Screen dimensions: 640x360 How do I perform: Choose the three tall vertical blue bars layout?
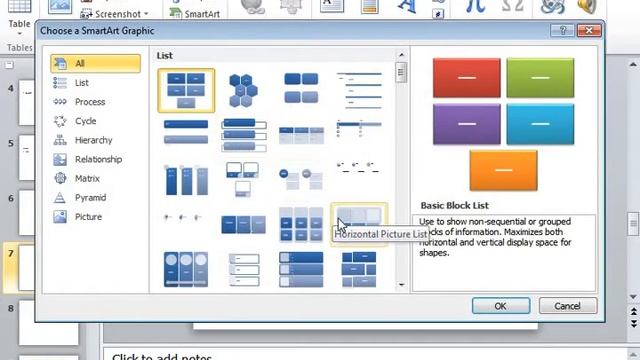coord(186,180)
